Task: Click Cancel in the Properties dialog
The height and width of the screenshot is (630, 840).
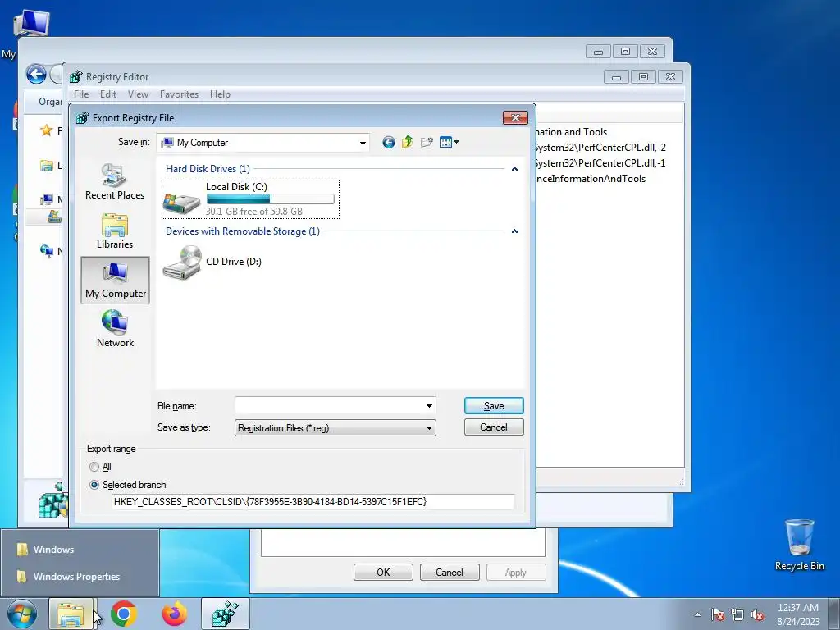Action: (449, 572)
